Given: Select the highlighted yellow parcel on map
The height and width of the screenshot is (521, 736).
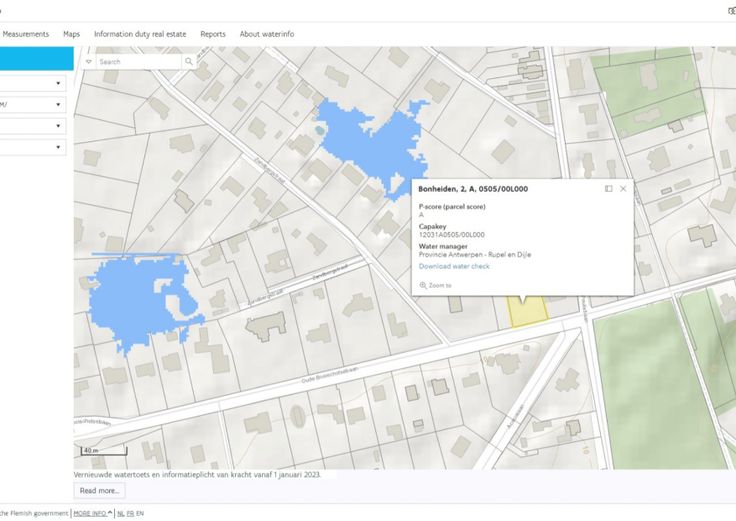Looking at the screenshot, I should pos(528,311).
